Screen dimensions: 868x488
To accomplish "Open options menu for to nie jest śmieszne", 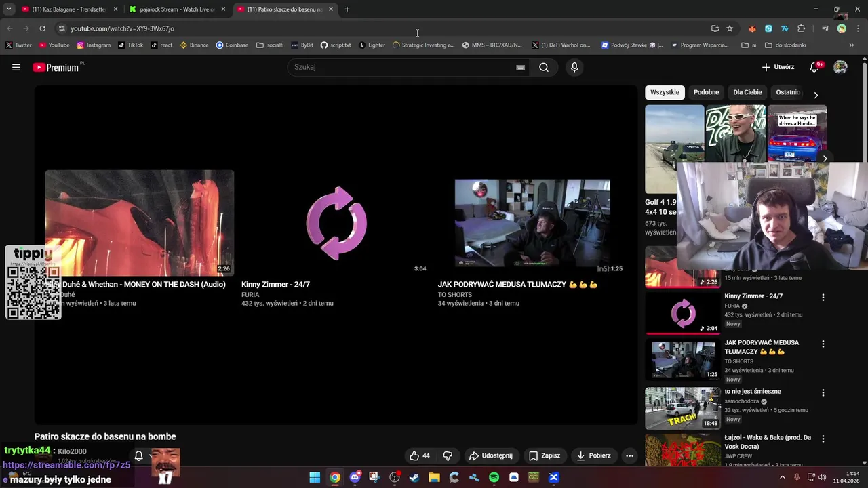I will click(x=823, y=392).
